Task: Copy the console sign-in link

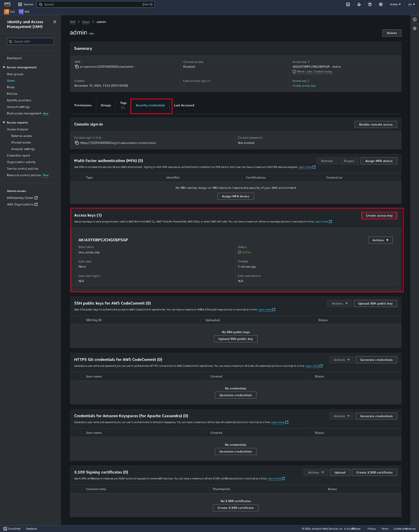Action: pos(77,143)
